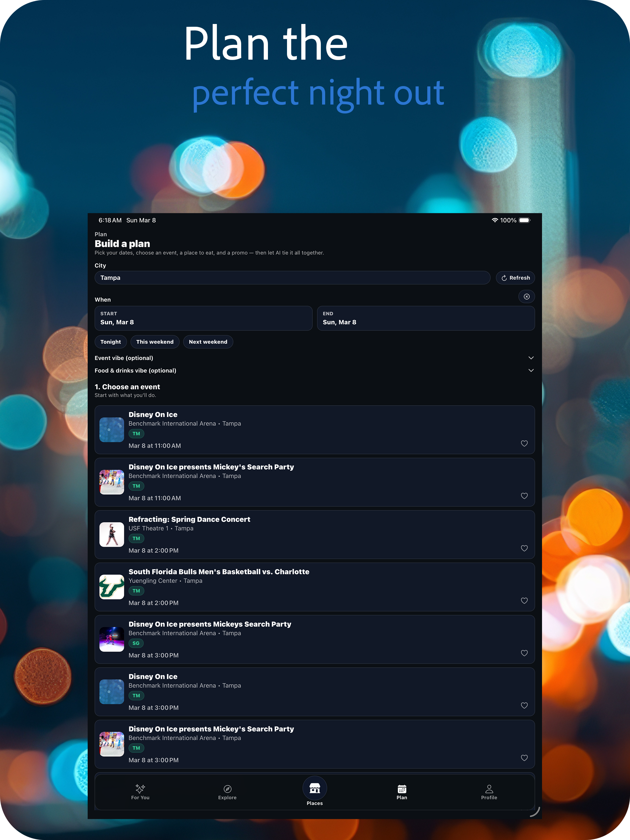The width and height of the screenshot is (630, 840).
Task: Tap the battery indicator icon
Action: click(525, 220)
